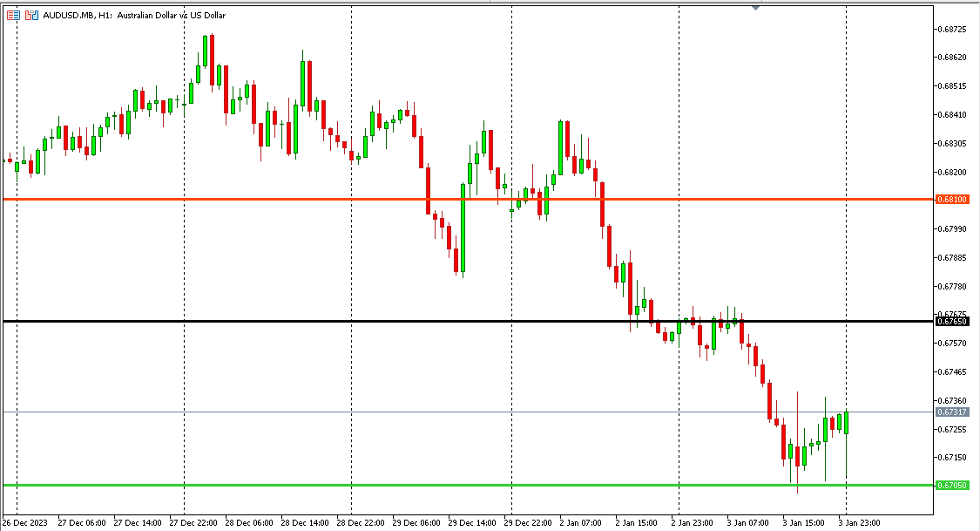Click the green 0.67050 price label
The height and width of the screenshot is (531, 980).
pos(951,486)
